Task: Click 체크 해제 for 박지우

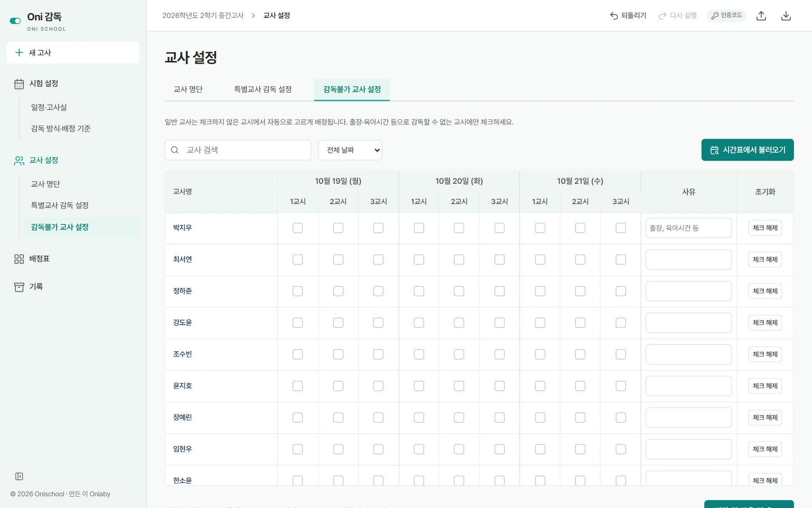Action: (x=765, y=228)
